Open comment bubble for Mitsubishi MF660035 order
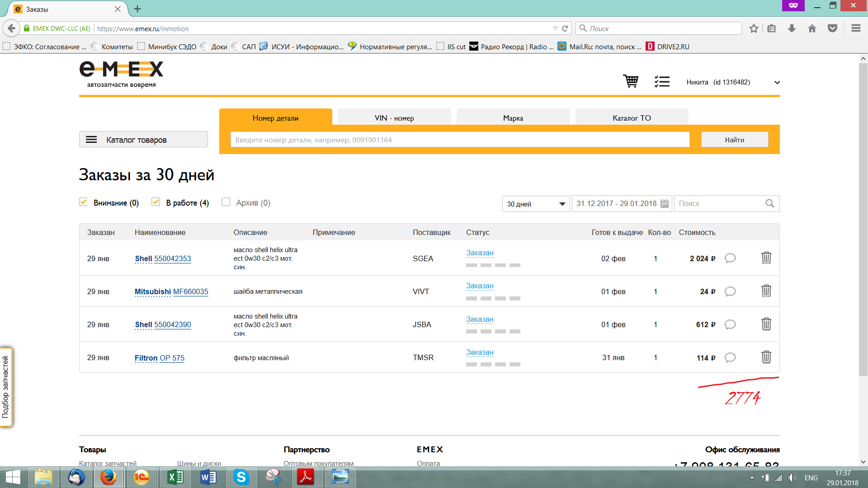 [x=730, y=291]
